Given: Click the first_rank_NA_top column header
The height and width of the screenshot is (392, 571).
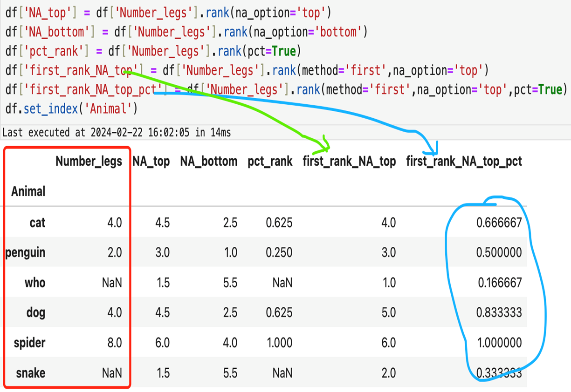Looking at the screenshot, I should click(x=350, y=162).
